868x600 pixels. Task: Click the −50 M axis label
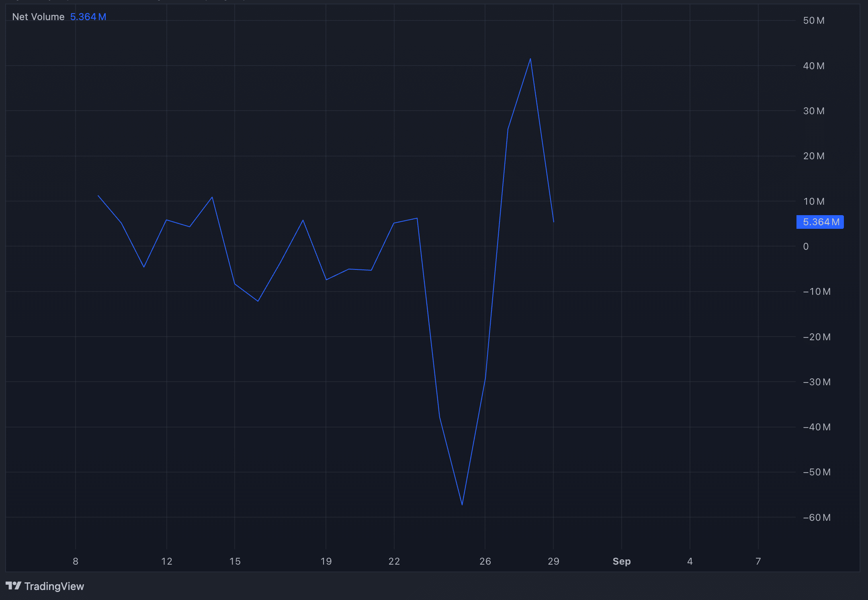click(817, 472)
